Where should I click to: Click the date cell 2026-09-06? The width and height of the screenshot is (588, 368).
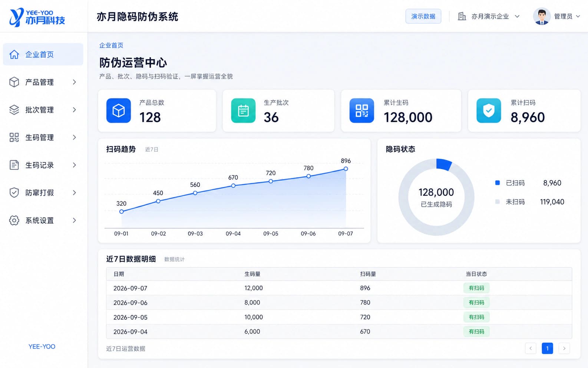tap(131, 303)
